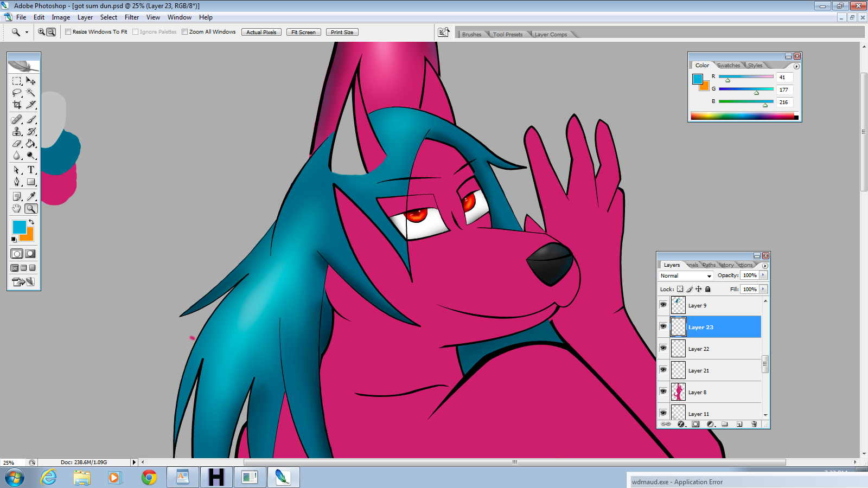
Task: Expand the layer Opacity slider arrow
Action: [763, 275]
